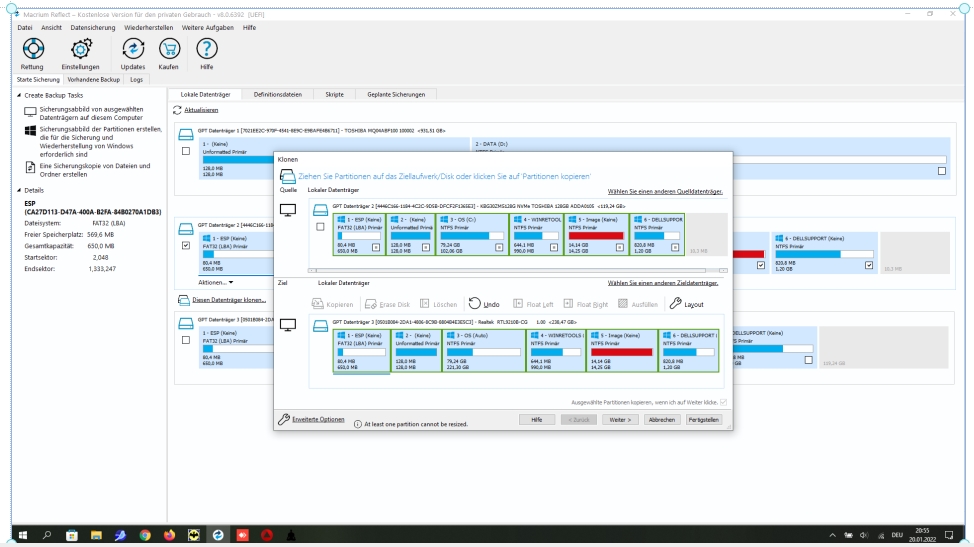Toggle source partition 1 - ESP checkbox
The width and height of the screenshot is (974, 547).
[x=376, y=247]
